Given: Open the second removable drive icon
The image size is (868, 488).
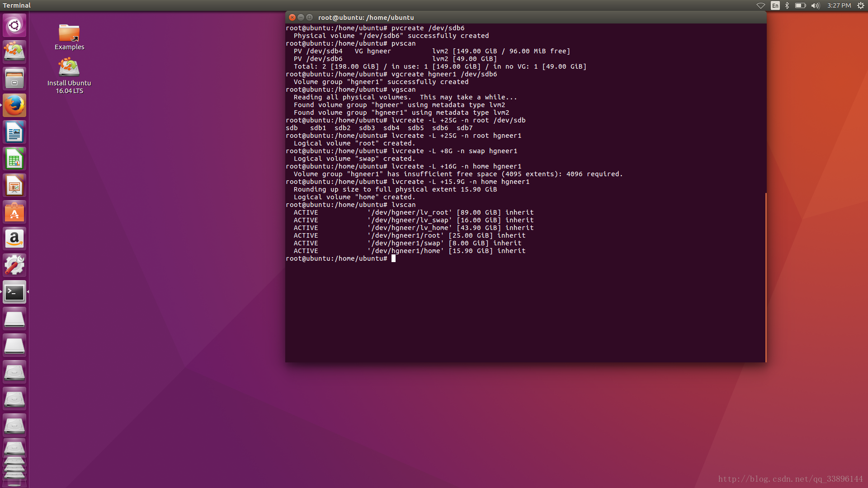Looking at the screenshot, I should coord(14,345).
